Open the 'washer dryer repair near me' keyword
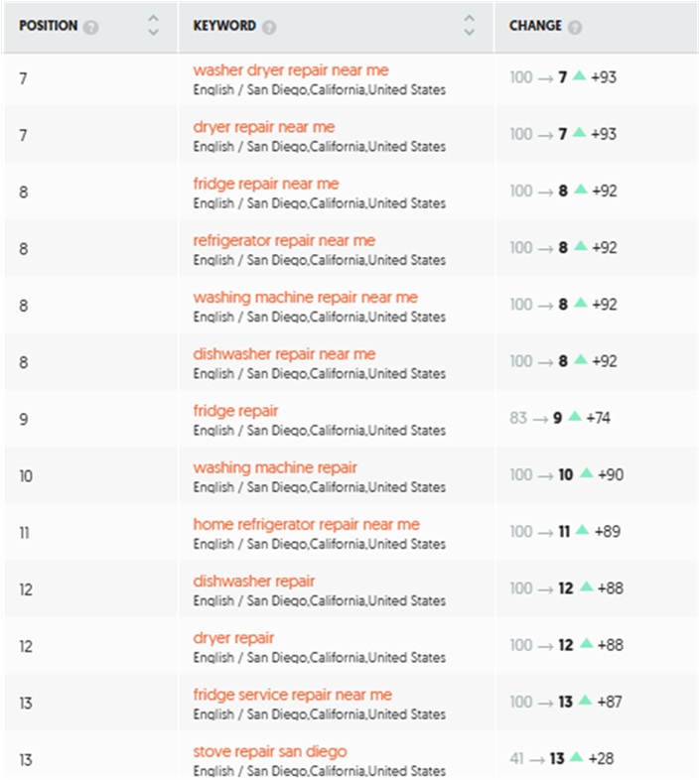 tap(291, 70)
